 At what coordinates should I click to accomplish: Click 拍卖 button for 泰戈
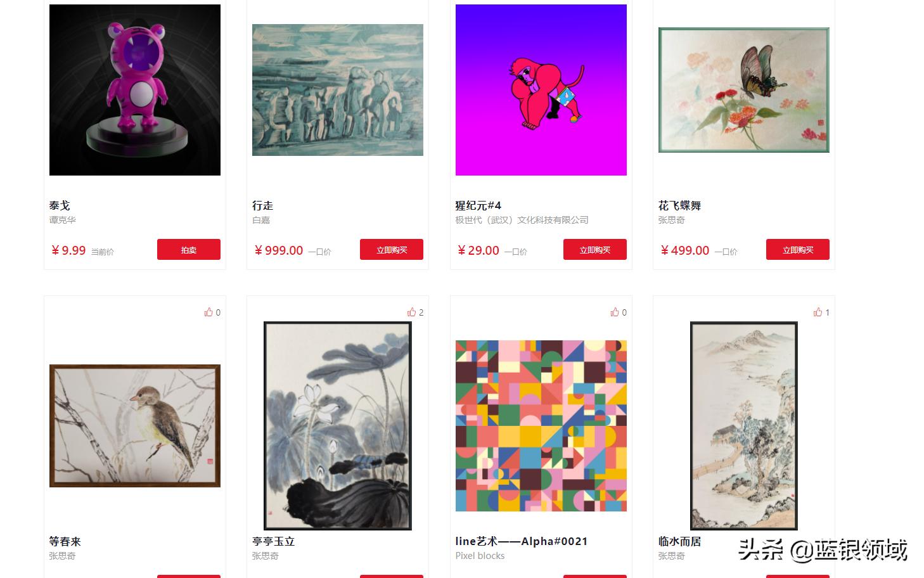tap(189, 250)
